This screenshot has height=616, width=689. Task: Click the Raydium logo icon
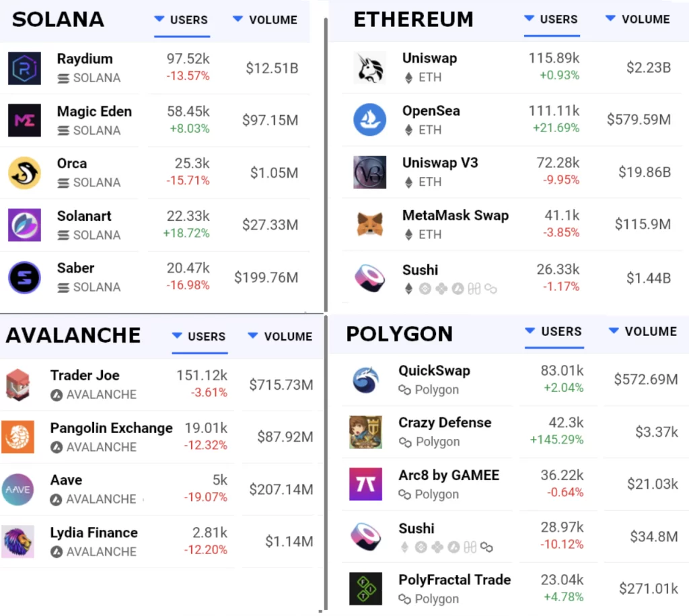[x=24, y=69]
